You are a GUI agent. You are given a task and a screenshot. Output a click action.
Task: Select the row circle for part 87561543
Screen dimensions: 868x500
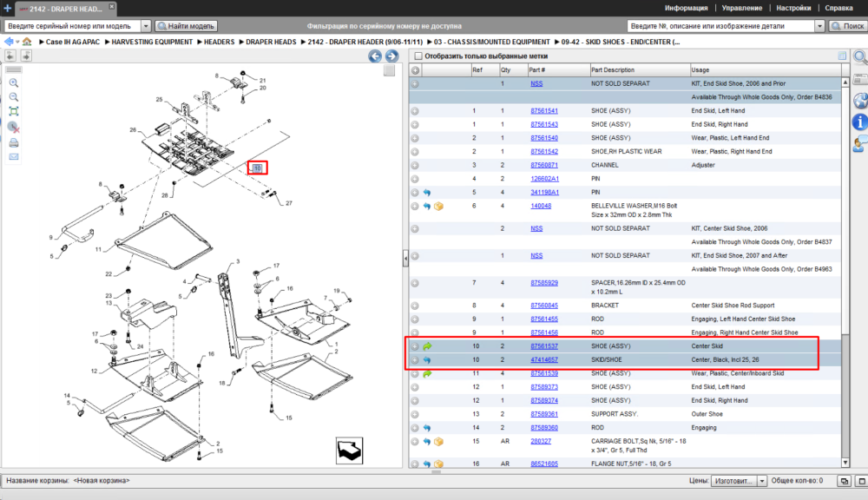coord(415,125)
